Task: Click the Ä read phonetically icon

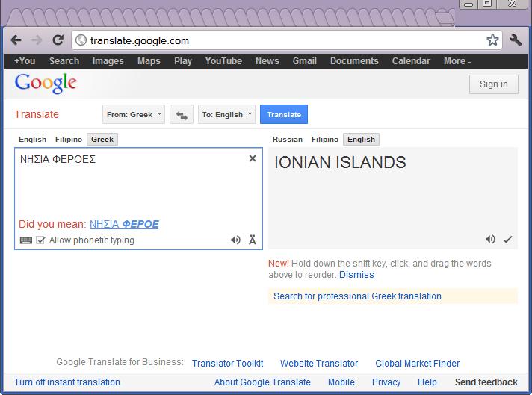Action: point(252,240)
